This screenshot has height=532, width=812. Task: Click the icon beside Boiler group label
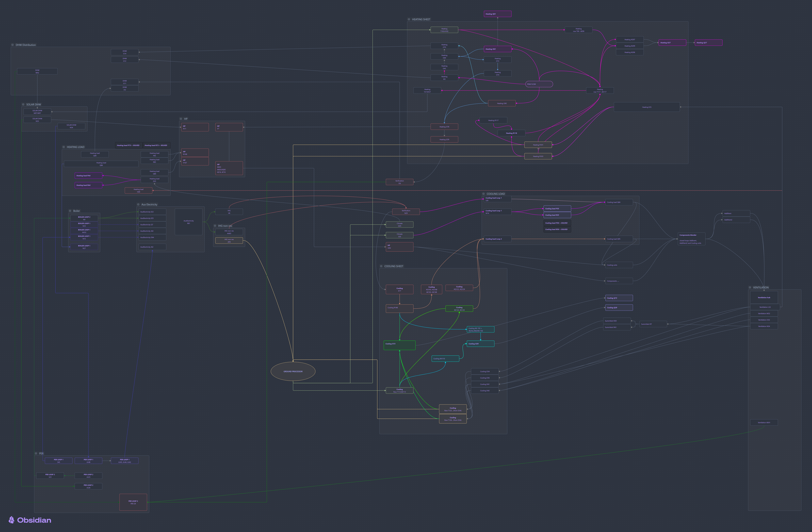tap(70, 211)
